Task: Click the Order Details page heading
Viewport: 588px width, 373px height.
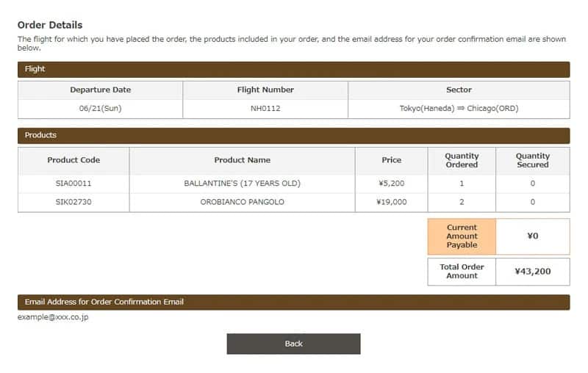Action: [x=50, y=25]
